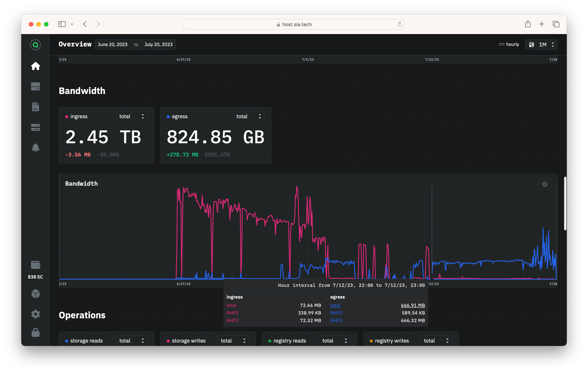Viewport: 588px width, 374px height.
Task: Open the Configuration bars icon in sidebar
Action: point(35,127)
